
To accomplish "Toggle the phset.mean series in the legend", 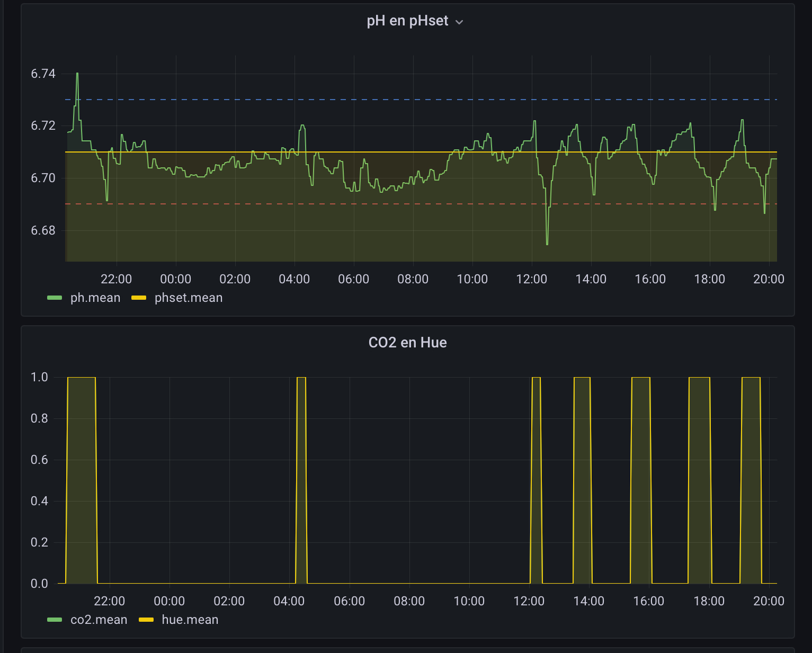I will (189, 298).
